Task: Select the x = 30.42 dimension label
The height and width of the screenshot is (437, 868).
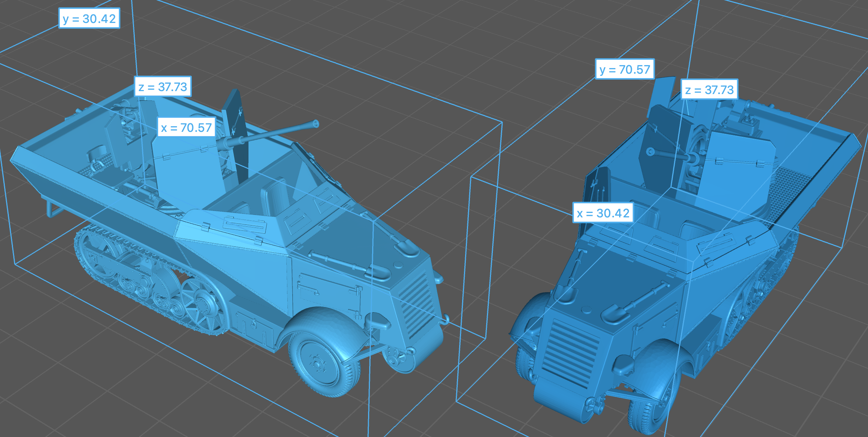Action: (603, 213)
